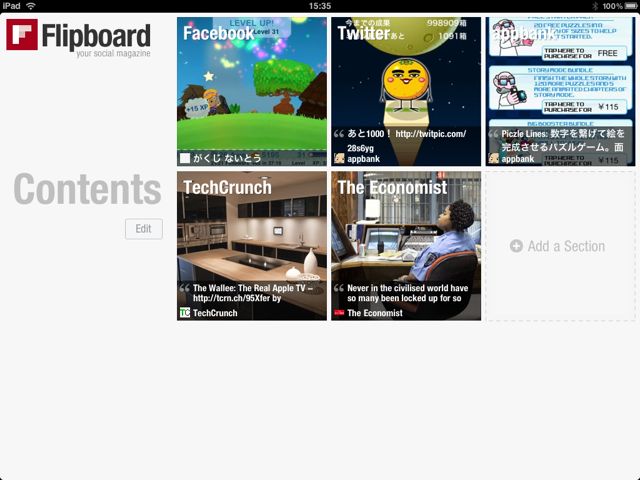The image size is (640, 480).
Task: Tap the twitpic.com link in Twitter tile
Action: [431, 134]
